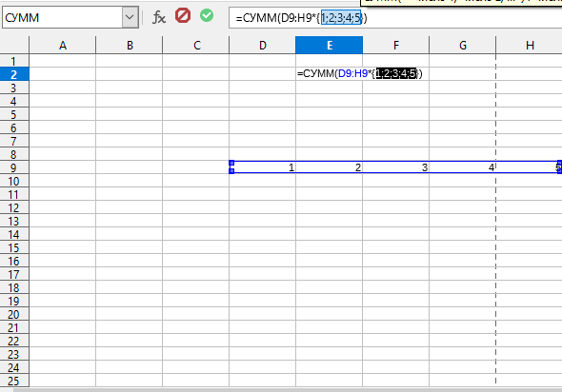
Task: Select column D header
Action: pyautogui.click(x=263, y=45)
